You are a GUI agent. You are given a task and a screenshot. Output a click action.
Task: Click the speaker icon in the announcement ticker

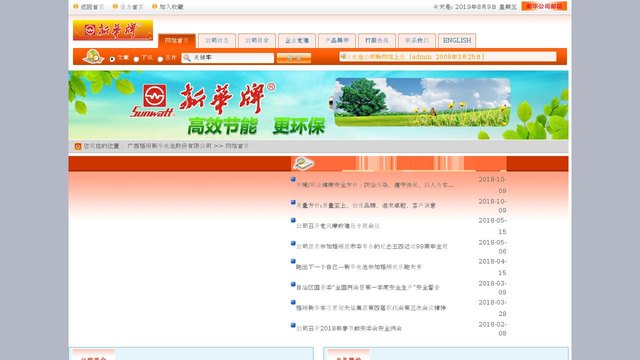point(343,56)
